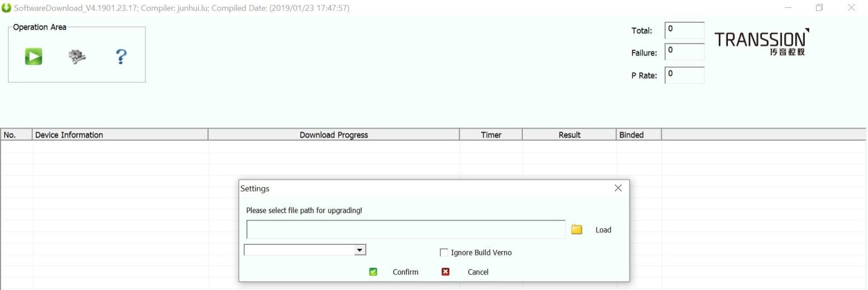Screen dimensions: 868x290
Task: Close the Settings dialog
Action: (618, 188)
